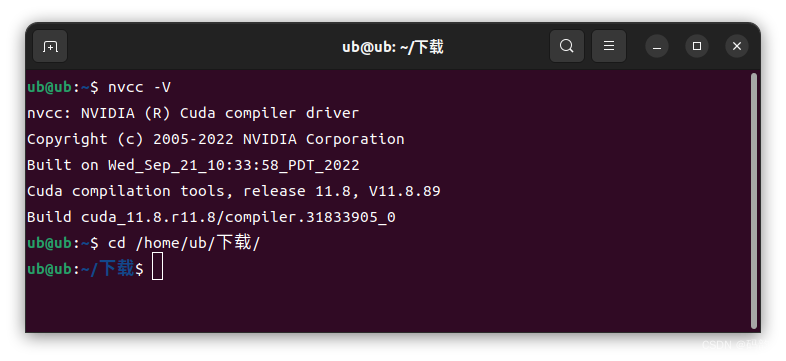Click the cd /home/ub/下载/ command
This screenshot has height=361, width=786.
click(x=184, y=243)
